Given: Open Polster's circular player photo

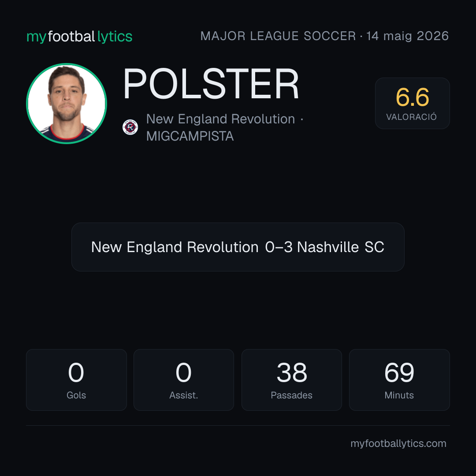Looking at the screenshot, I should (x=67, y=104).
